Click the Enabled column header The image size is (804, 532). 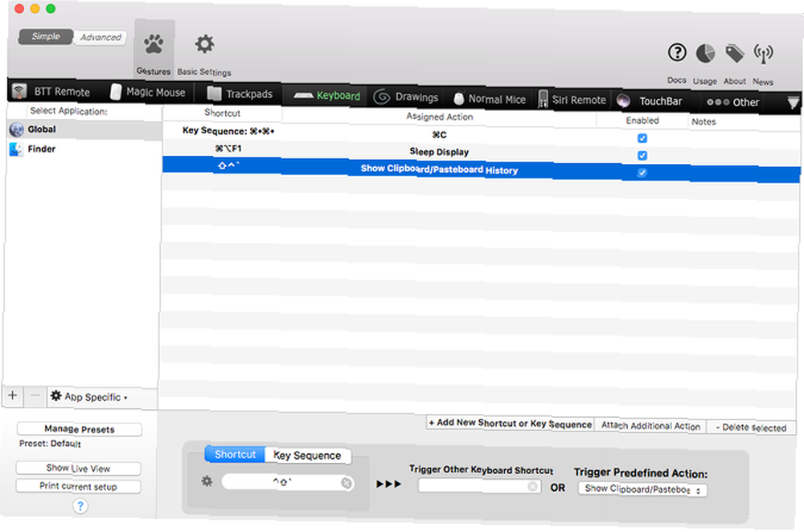point(642,121)
